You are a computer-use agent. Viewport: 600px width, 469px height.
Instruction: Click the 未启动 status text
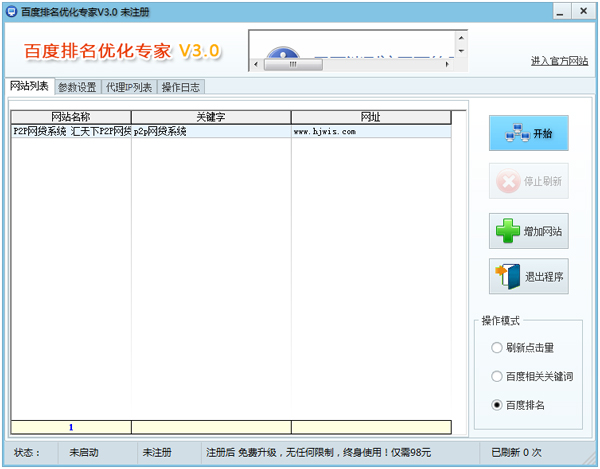click(84, 453)
